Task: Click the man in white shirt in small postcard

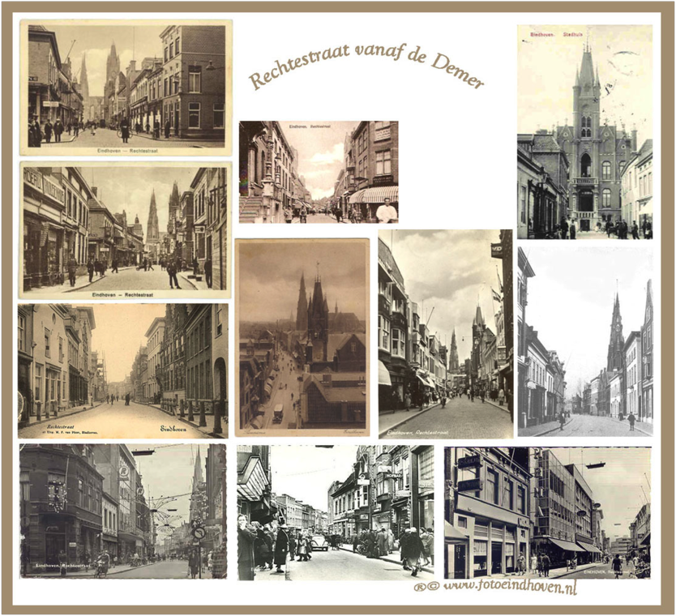Action: 387,211
